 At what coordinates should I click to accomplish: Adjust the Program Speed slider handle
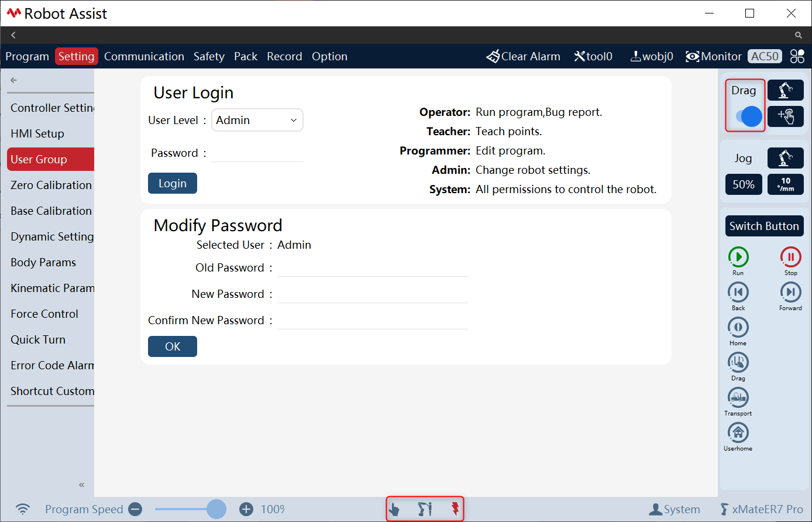pyautogui.click(x=216, y=509)
